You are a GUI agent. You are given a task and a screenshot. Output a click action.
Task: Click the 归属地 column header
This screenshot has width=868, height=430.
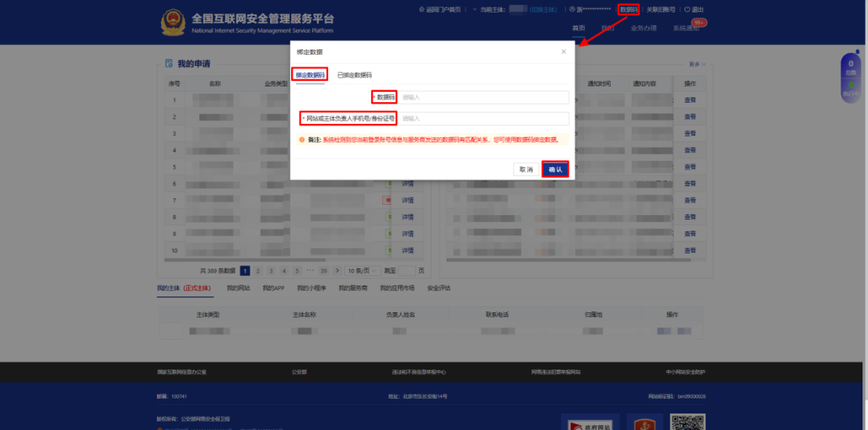[x=593, y=315]
